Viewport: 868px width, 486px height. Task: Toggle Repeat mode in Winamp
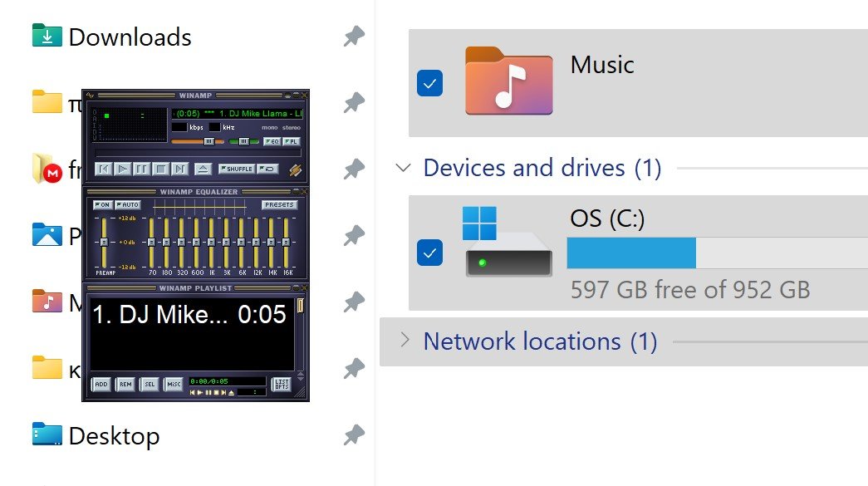267,169
